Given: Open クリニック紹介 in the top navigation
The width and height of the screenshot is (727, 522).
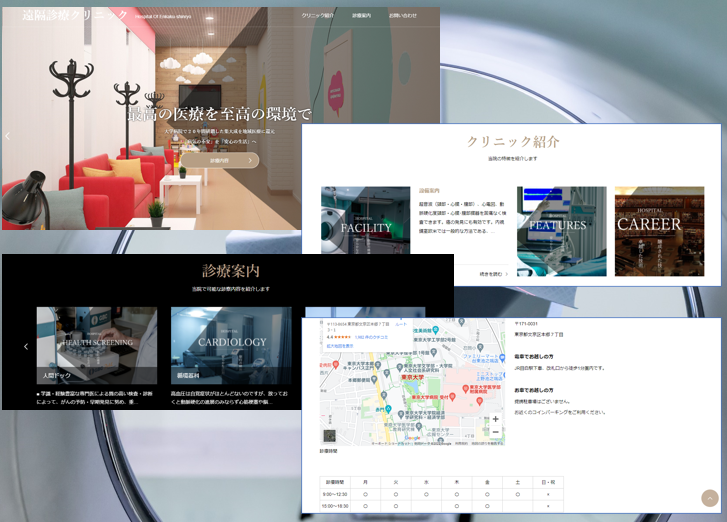Looking at the screenshot, I should pyautogui.click(x=318, y=15).
